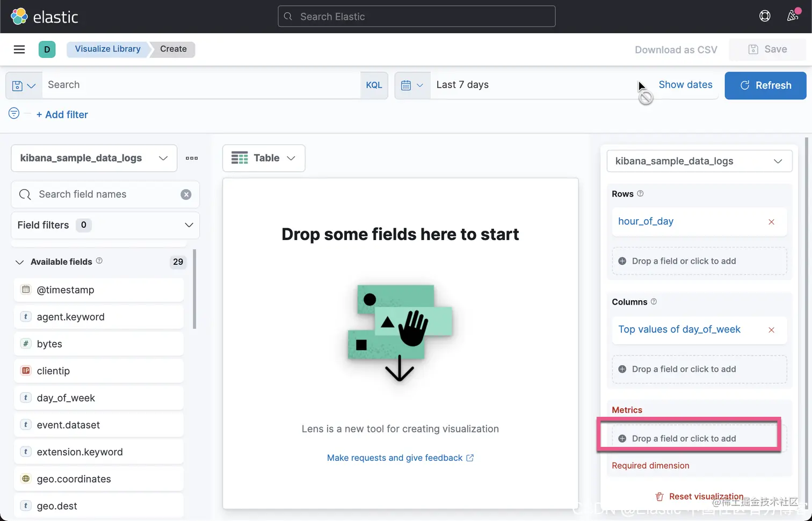Open Top values of day_of_week configuration
Image resolution: width=812 pixels, height=521 pixels.
click(679, 329)
